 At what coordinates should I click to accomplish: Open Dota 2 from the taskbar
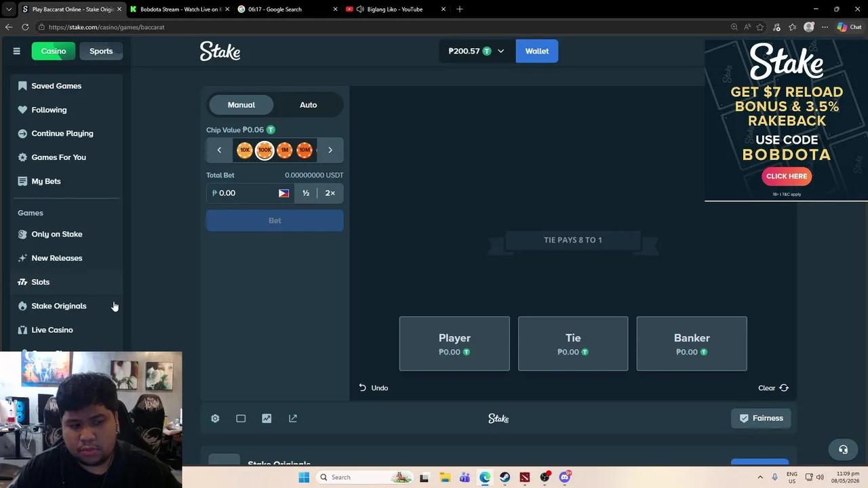click(525, 477)
